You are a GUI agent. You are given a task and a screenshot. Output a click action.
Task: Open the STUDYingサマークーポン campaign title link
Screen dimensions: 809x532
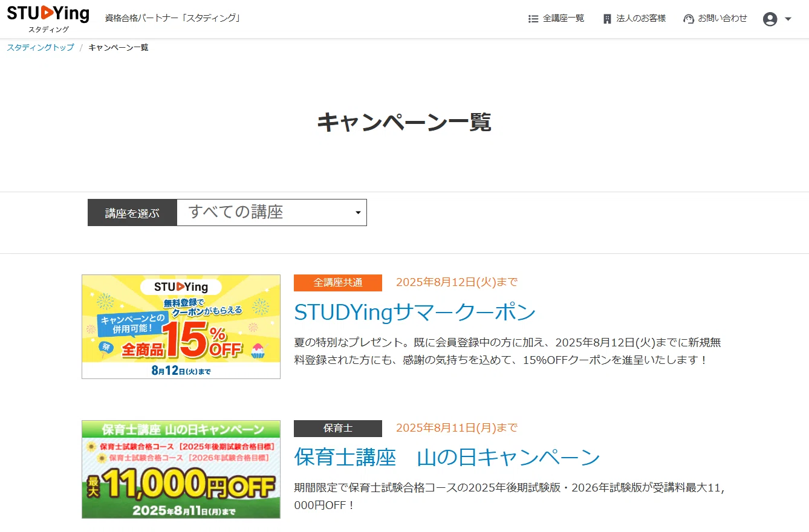[x=415, y=312]
